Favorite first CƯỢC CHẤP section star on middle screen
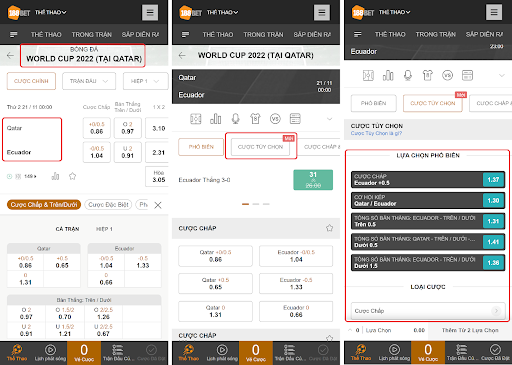The image size is (512, 365). click(329, 228)
